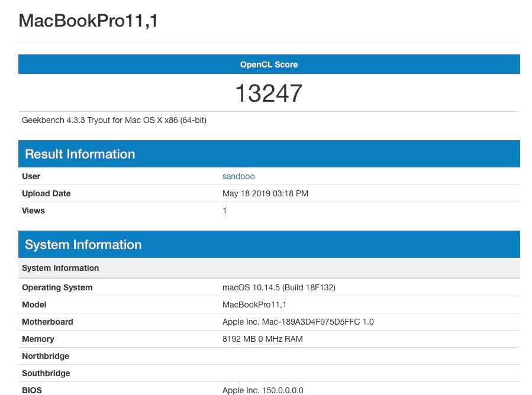
Task: Select the Apple Inc. Mac-189A3D4F975D5FFC 1.0 value
Action: pyautogui.click(x=298, y=322)
